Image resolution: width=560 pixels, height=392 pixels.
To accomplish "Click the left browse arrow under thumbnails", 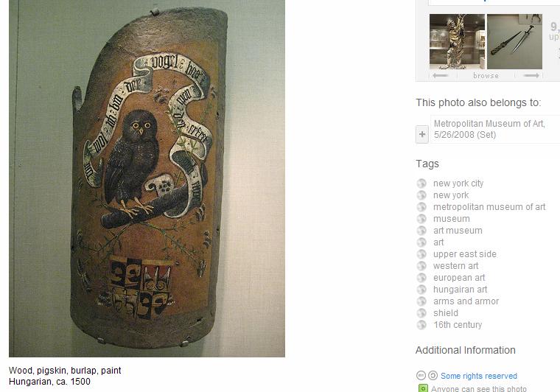I will 440,75.
